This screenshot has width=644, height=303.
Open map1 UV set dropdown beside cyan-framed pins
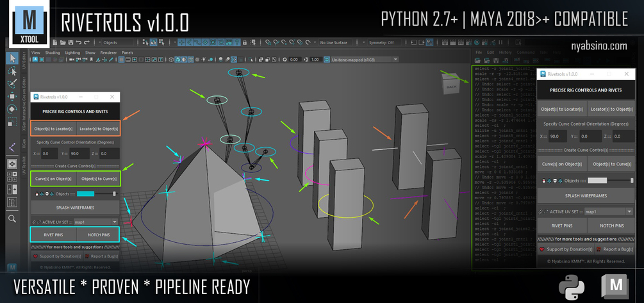pyautogui.click(x=95, y=222)
